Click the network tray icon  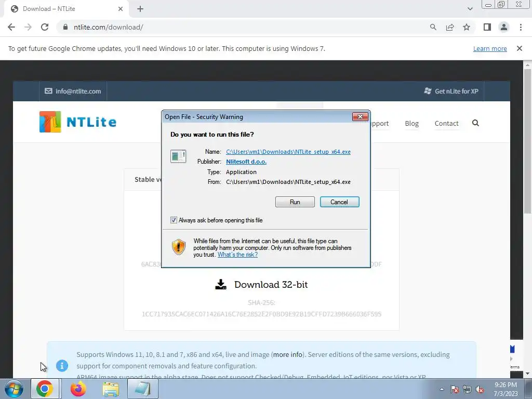pyautogui.click(x=467, y=390)
